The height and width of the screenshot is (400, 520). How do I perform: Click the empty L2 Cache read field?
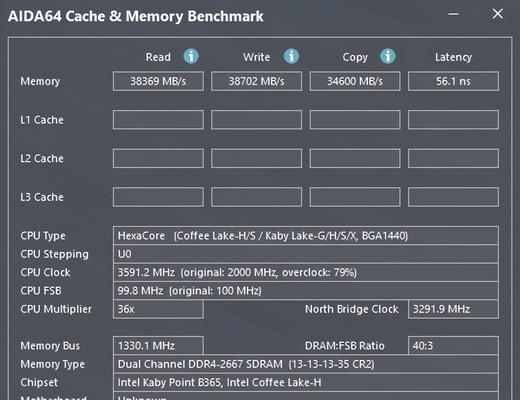click(x=158, y=158)
